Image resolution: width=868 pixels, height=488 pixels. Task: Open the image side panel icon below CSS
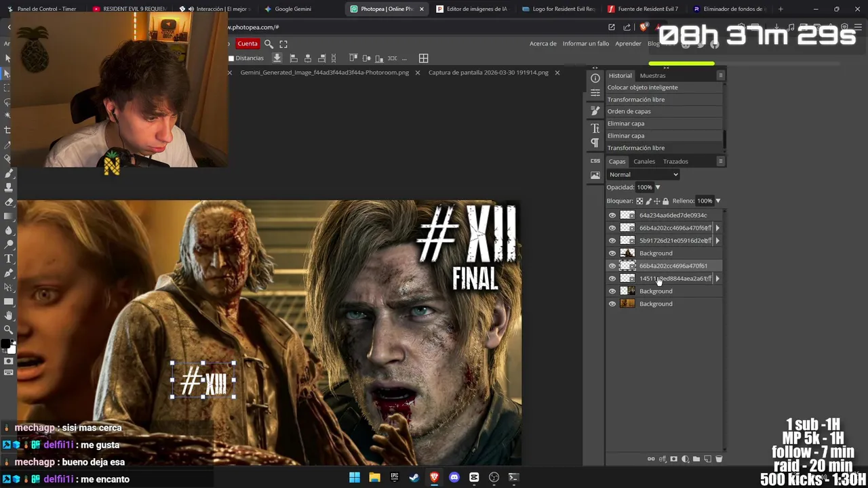click(595, 175)
